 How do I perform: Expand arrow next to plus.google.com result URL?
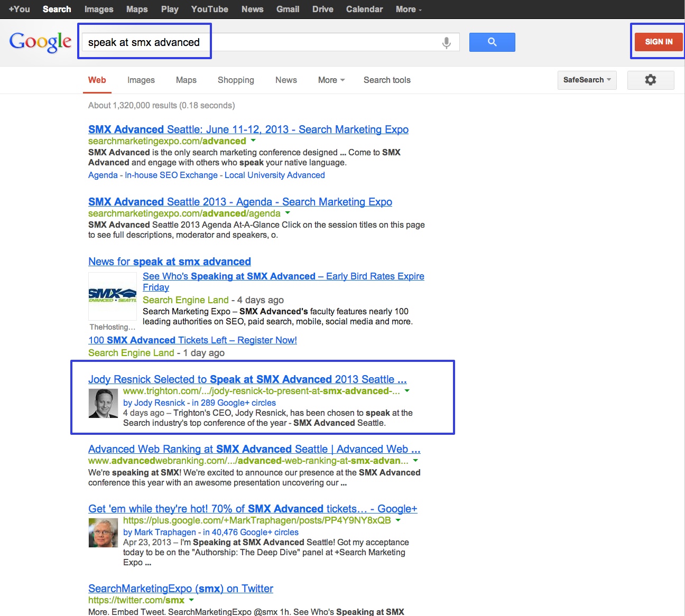coord(398,520)
